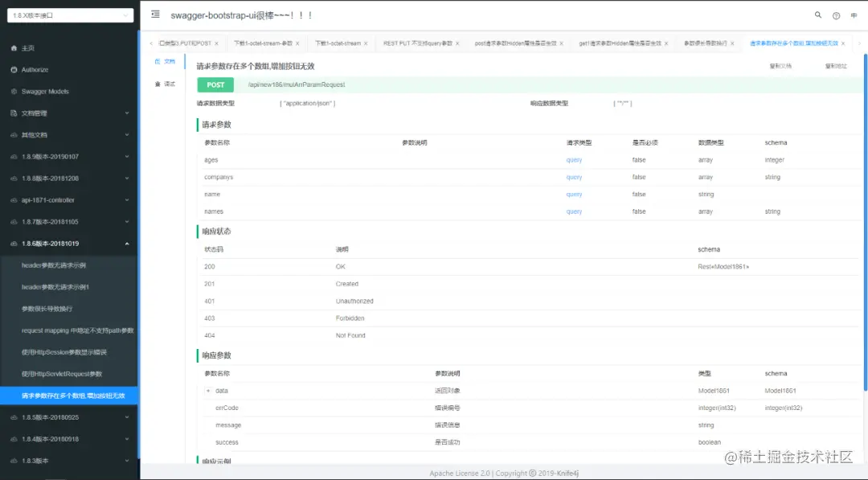Screen dimensions: 868x480
Task: Open request mapping path参数 sidebar item
Action: pyautogui.click(x=69, y=330)
